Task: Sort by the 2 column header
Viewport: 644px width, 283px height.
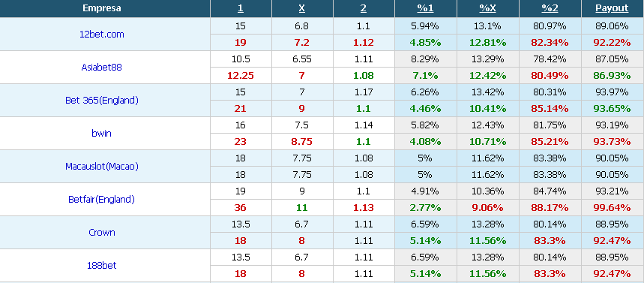Action: (364, 8)
